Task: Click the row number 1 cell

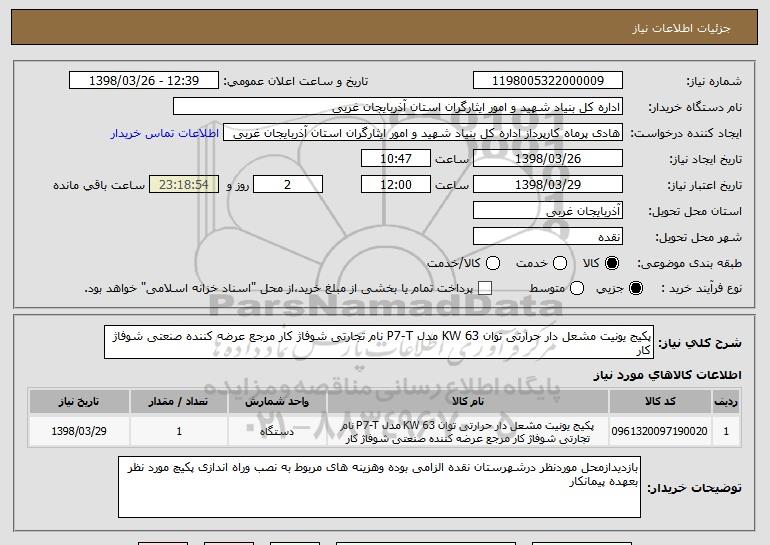Action: pyautogui.click(x=726, y=431)
